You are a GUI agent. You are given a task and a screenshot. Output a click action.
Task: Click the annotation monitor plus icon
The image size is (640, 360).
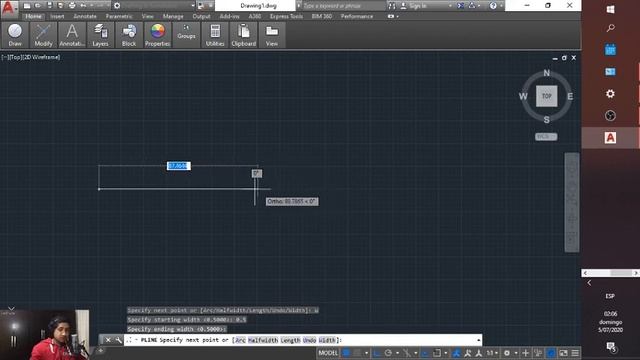pos(526,353)
